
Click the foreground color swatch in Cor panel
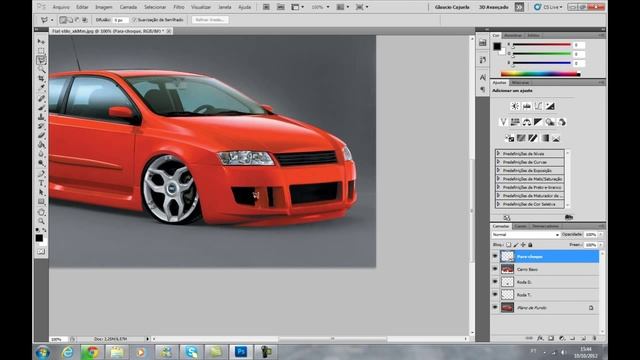[x=497, y=46]
